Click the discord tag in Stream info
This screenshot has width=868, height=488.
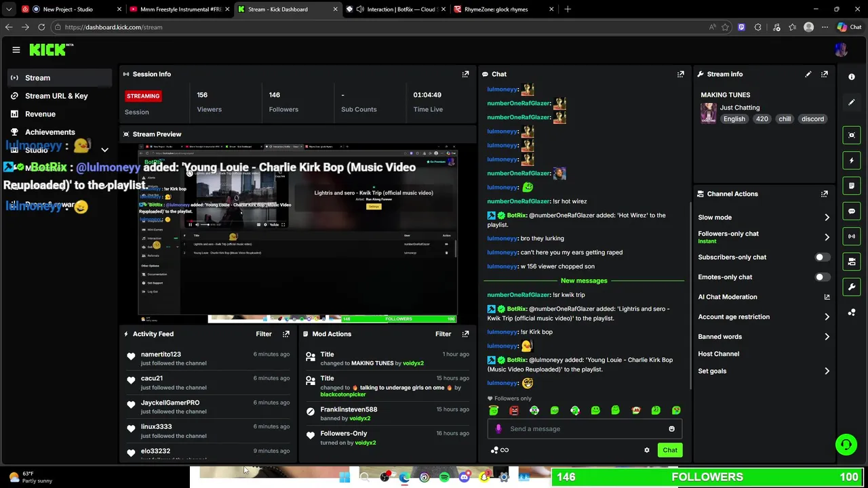pyautogui.click(x=812, y=119)
